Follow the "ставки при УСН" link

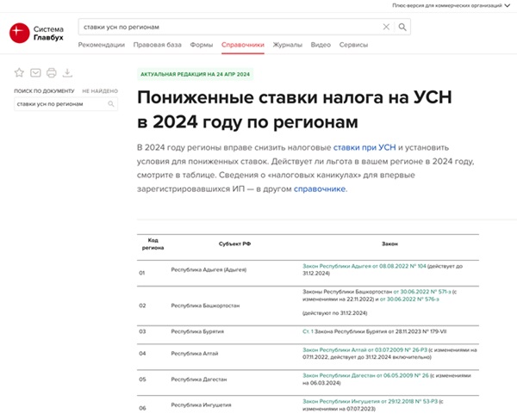click(360, 148)
